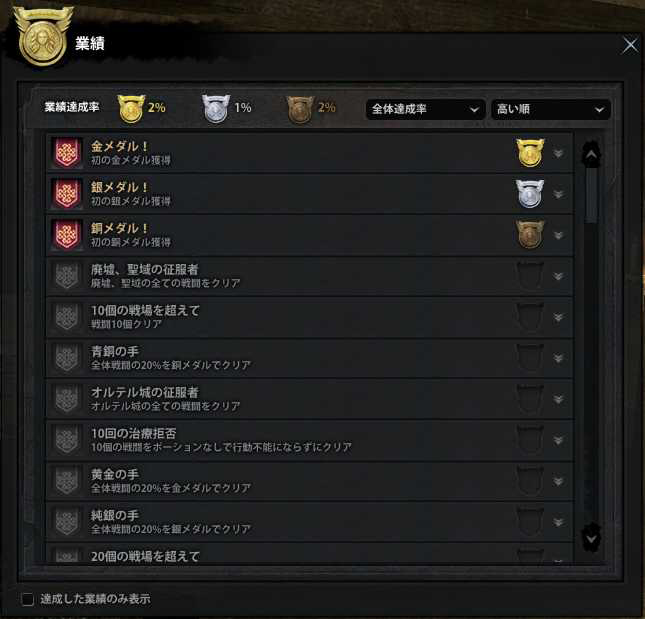Click the bronze medal reward on 銅メダル！ row

[530, 234]
